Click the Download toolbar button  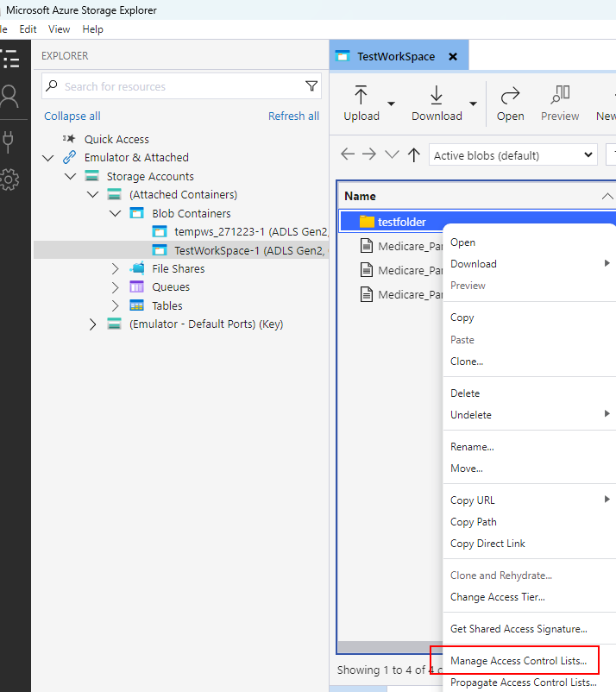[x=437, y=104]
